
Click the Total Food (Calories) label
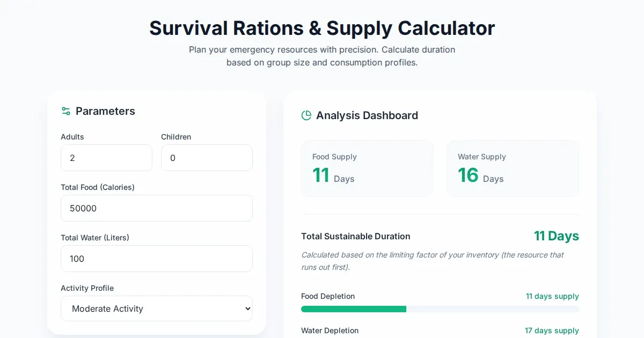tap(97, 187)
